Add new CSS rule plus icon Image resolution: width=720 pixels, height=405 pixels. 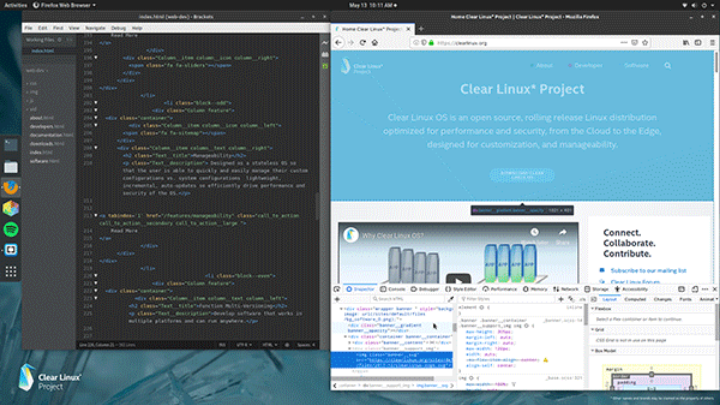click(x=561, y=299)
